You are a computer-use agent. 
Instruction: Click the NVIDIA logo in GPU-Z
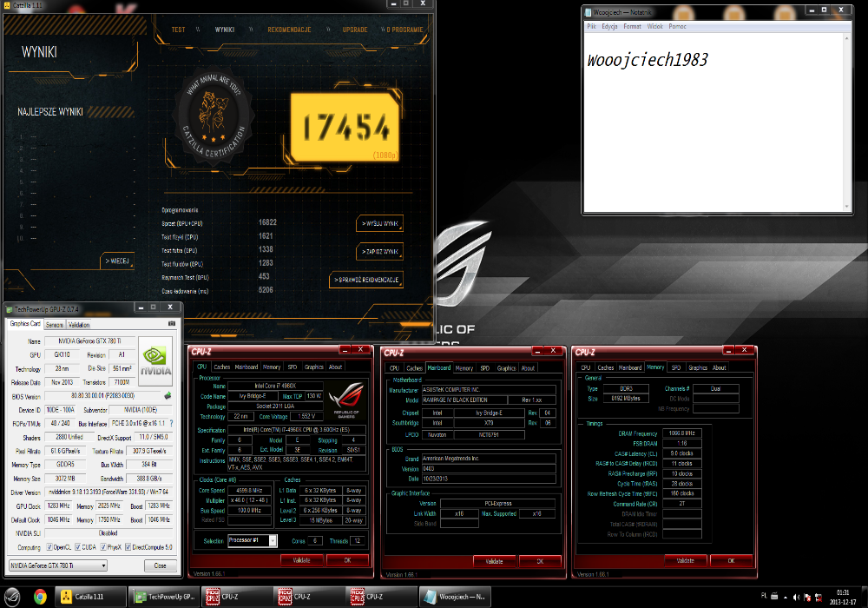point(155,360)
